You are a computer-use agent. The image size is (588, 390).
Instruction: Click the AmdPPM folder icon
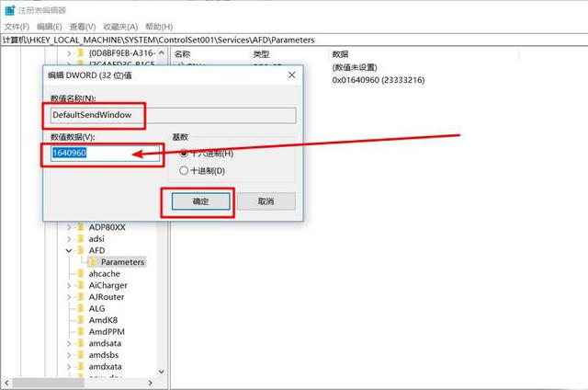pyautogui.click(x=80, y=331)
